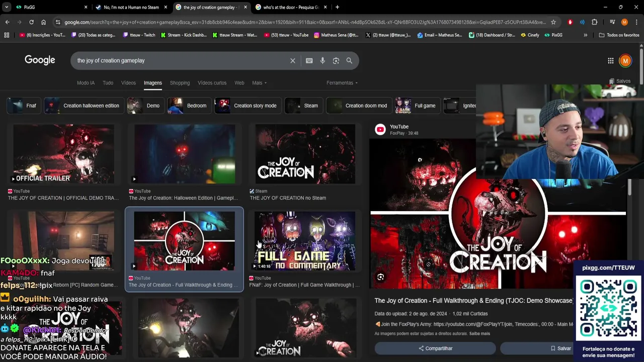Click the Salvar button in preview
The height and width of the screenshot is (362, 644).
560,348
